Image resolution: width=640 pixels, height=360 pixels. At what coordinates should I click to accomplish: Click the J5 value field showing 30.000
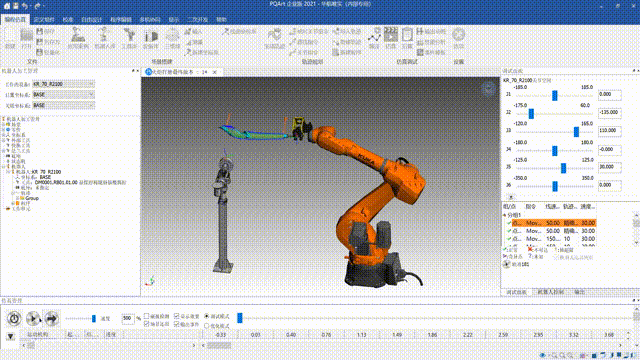coord(610,167)
